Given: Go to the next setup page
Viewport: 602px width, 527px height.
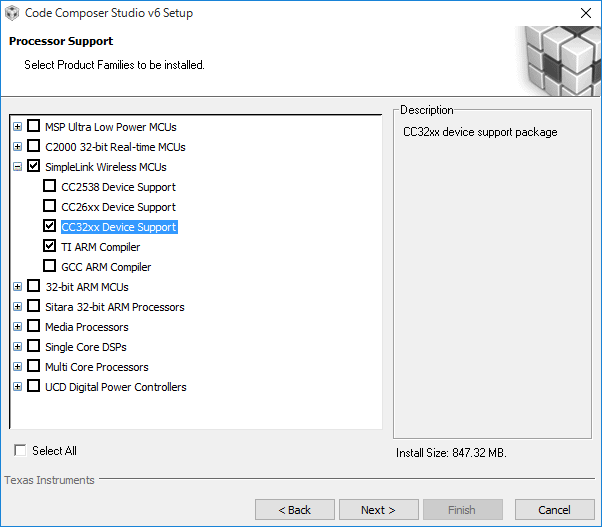Looking at the screenshot, I should tap(379, 510).
